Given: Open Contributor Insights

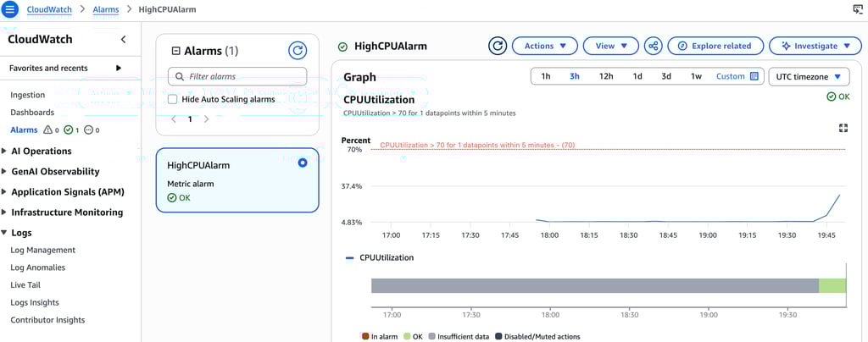Looking at the screenshot, I should [47, 320].
